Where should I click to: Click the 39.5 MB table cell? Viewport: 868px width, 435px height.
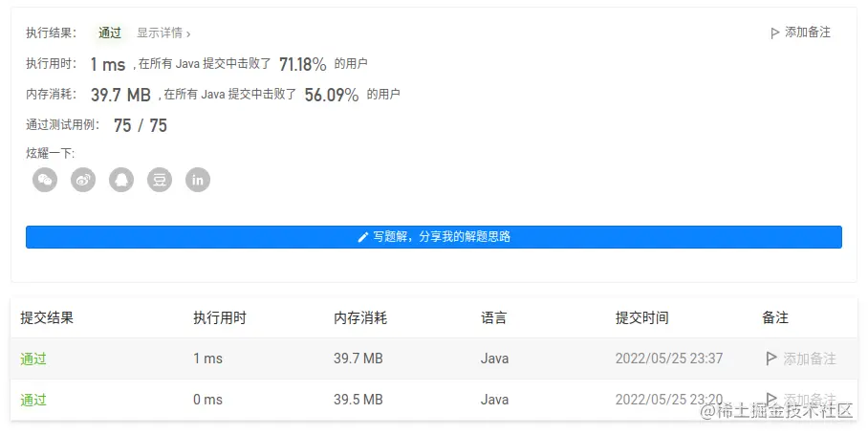[x=358, y=400]
